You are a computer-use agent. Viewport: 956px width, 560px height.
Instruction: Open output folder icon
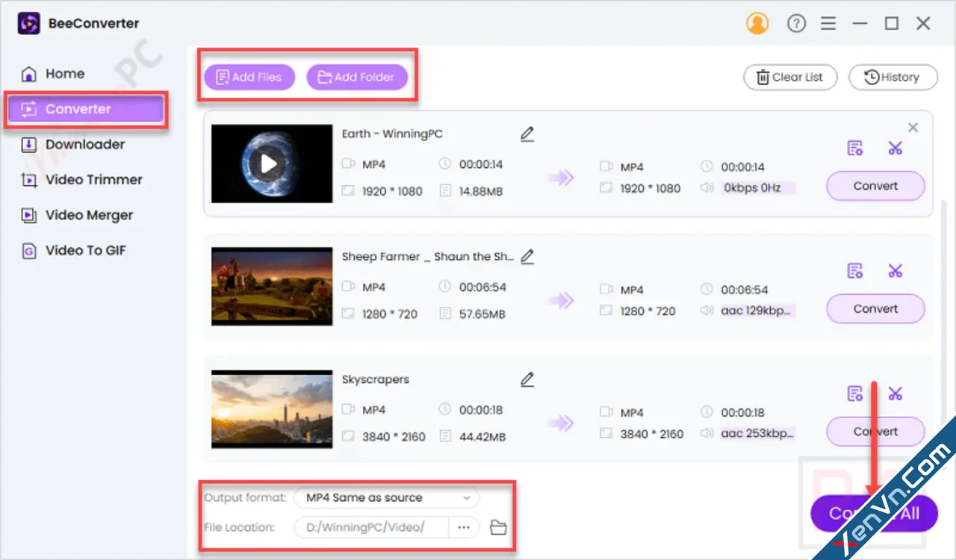(498, 528)
